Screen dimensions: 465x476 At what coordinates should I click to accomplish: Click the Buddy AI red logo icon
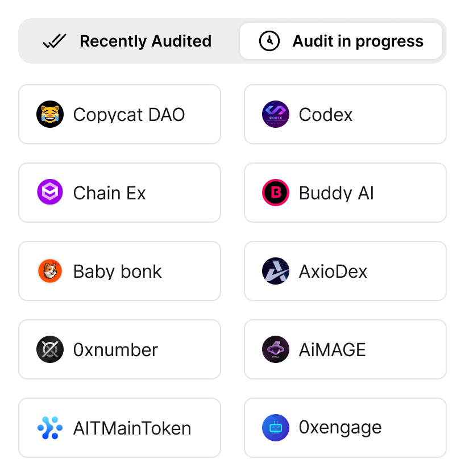(x=276, y=193)
